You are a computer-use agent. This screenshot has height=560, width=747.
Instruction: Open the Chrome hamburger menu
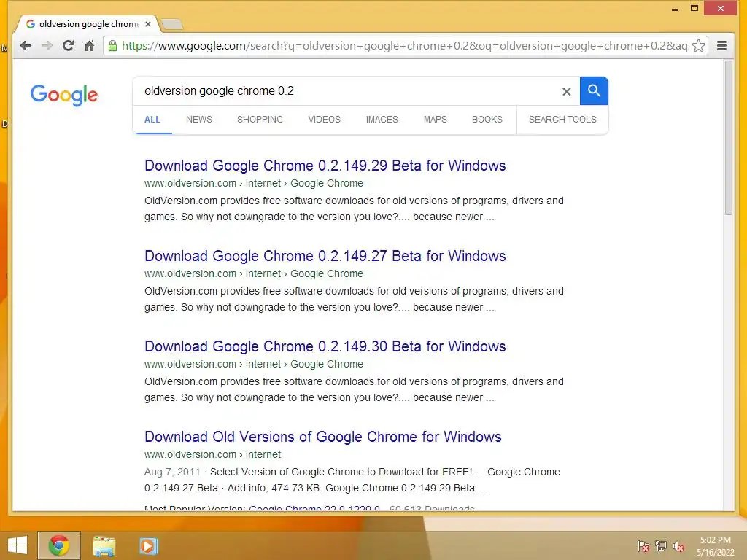721,46
